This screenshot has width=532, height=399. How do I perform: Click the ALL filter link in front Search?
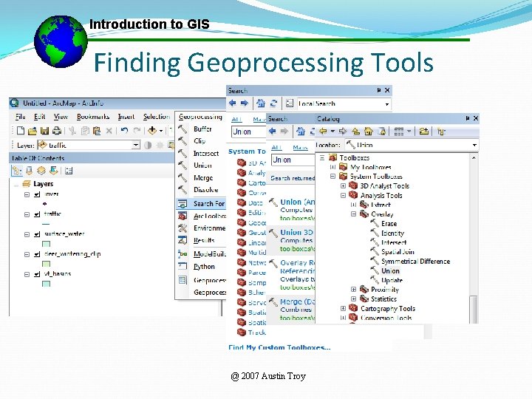coord(276,147)
